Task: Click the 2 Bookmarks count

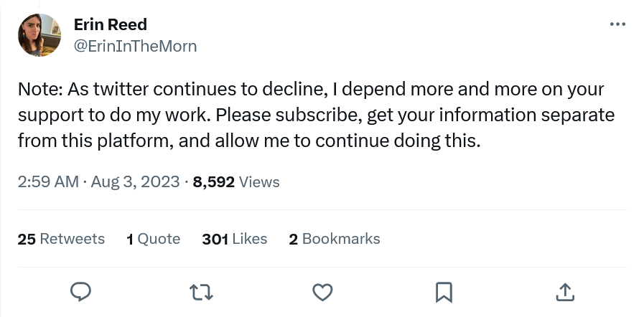Action: pos(335,239)
